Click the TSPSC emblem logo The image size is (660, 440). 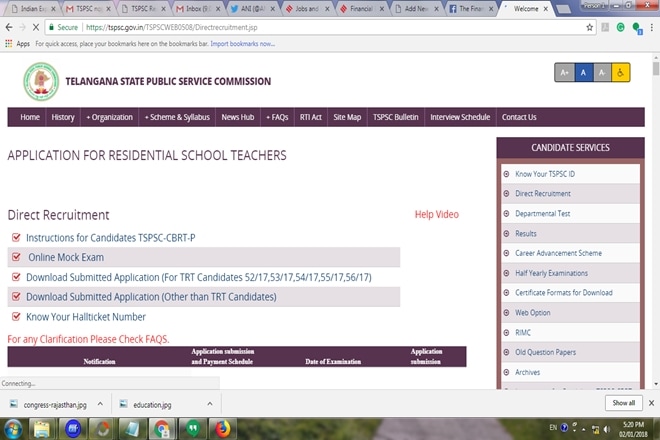point(41,81)
